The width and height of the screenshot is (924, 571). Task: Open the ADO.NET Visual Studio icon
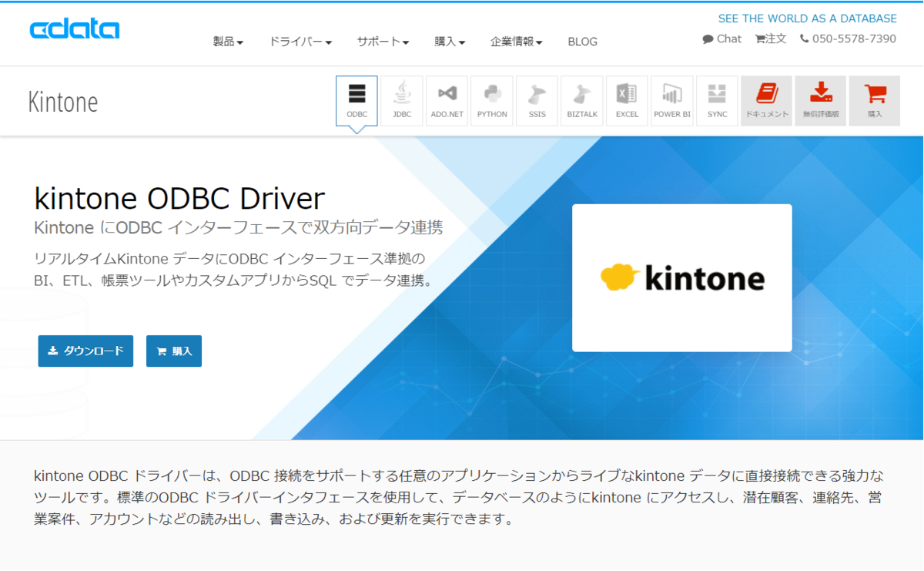tap(447, 101)
